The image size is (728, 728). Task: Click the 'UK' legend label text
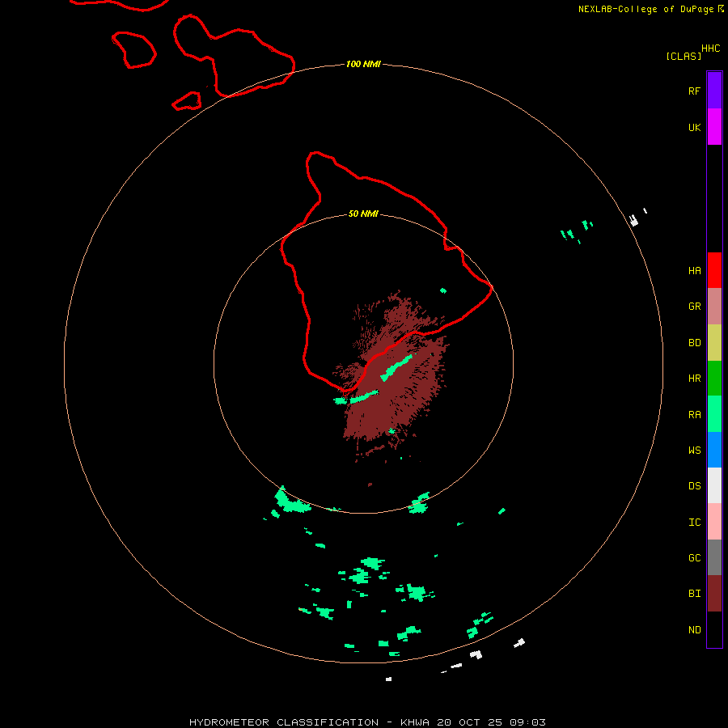(694, 127)
